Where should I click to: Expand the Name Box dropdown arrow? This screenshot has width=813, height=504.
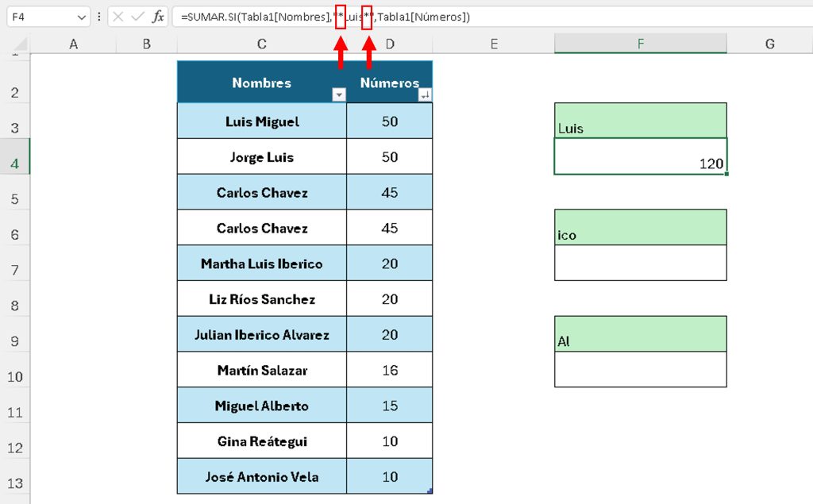(83, 16)
